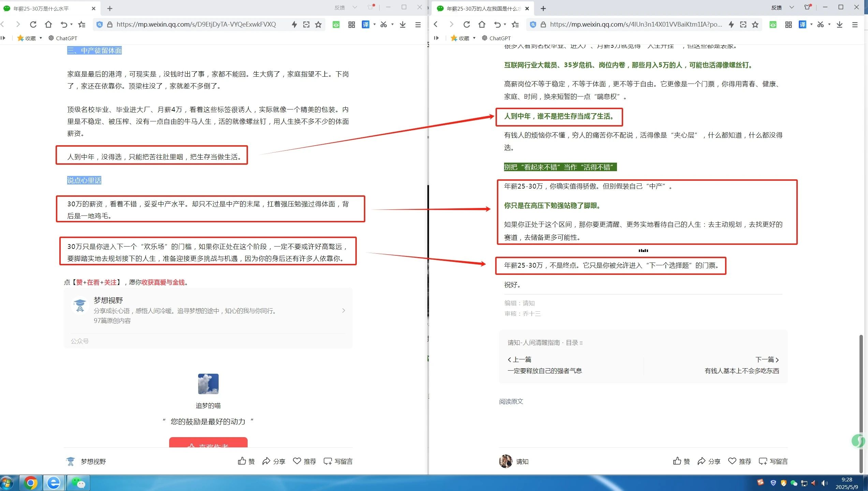Image resolution: width=868 pixels, height=491 pixels.
Task: Click QR scan icon in right address bar
Action: [x=743, y=25]
